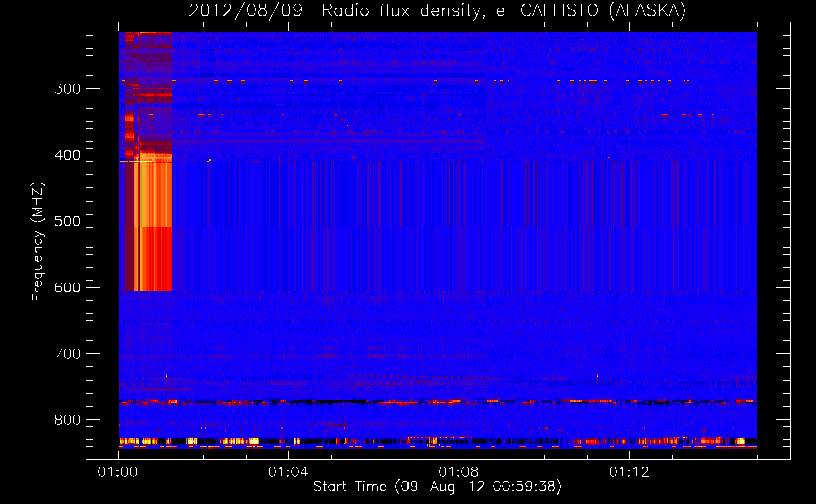Select the '600' frequency axis label
Image resolution: width=816 pixels, height=504 pixels.
pyautogui.click(x=68, y=288)
